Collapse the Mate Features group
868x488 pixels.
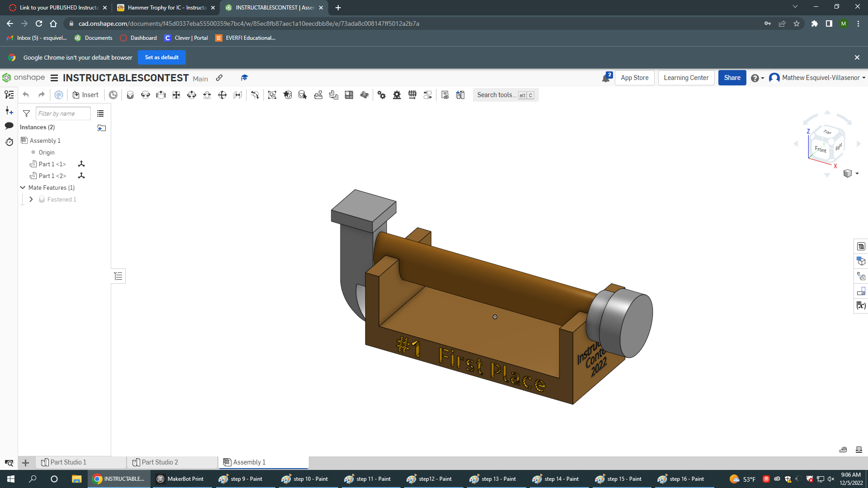(x=23, y=188)
